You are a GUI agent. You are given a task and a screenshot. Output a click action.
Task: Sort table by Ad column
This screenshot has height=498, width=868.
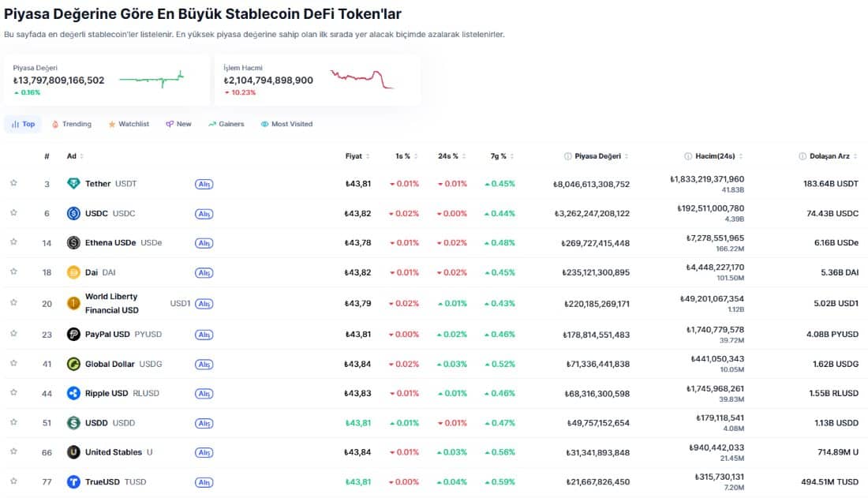pos(75,156)
